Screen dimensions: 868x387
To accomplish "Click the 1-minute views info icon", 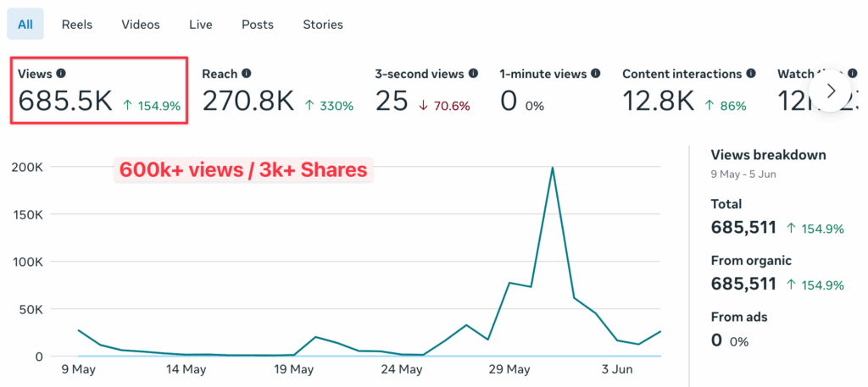I will pos(596,74).
